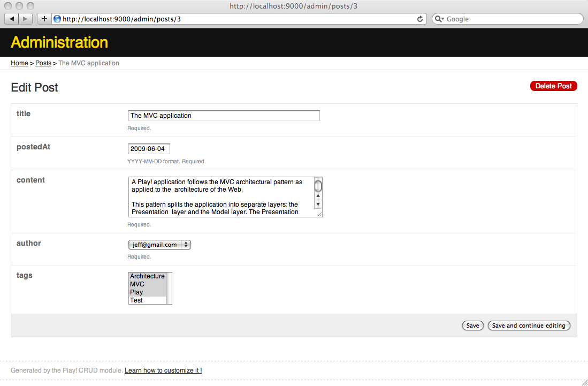Select the Architecture tag in list

(147, 276)
